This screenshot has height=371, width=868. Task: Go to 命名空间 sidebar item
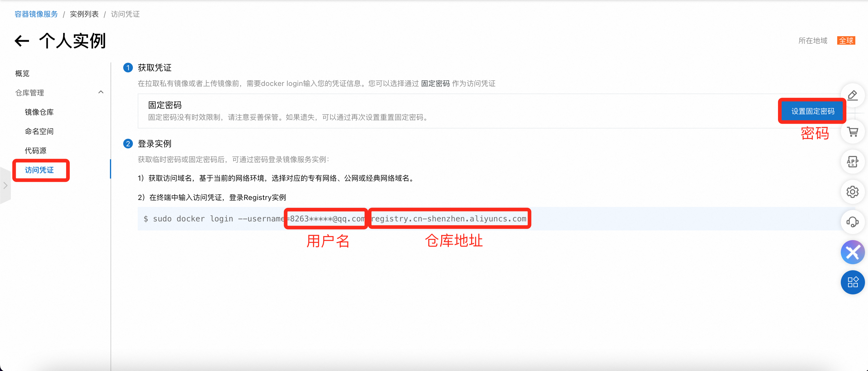pyautogui.click(x=39, y=131)
